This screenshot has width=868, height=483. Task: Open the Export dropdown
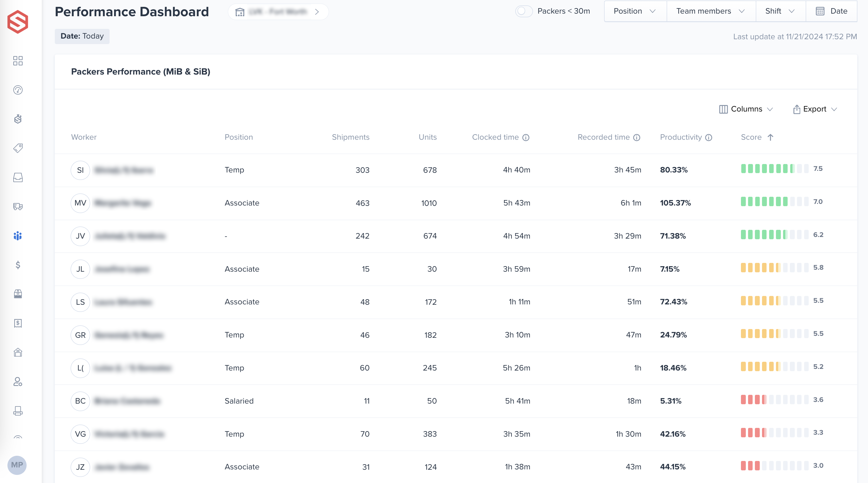(815, 109)
